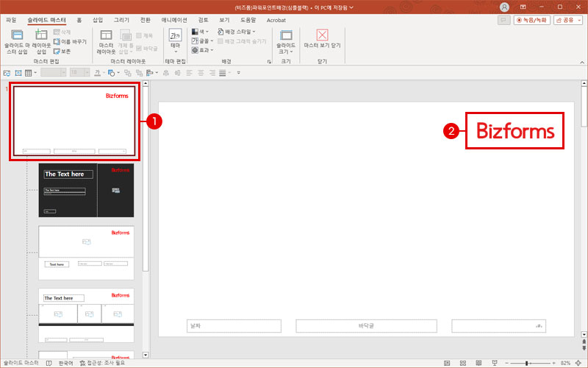Click 공유 share button
588x368 pixels.
(x=567, y=20)
